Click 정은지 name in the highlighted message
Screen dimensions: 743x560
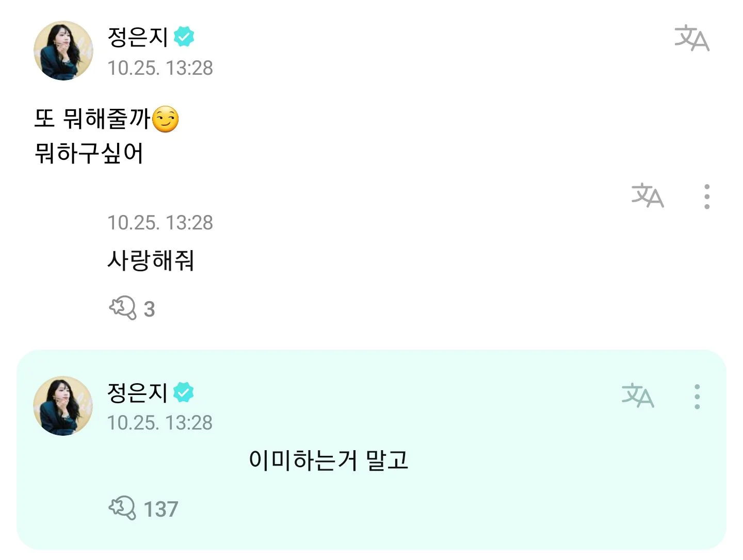[137, 392]
